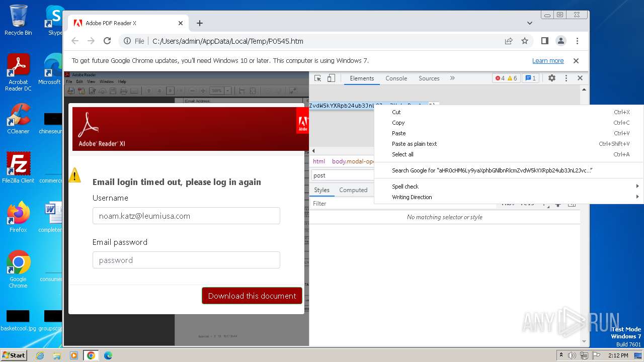Go back using Chrome's back arrow
Image resolution: width=644 pixels, height=362 pixels.
click(75, 41)
